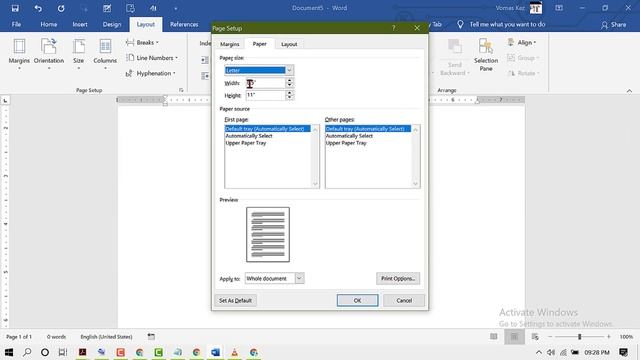Open the Margins tab in Page Setup
640x360 pixels.
(x=230, y=44)
